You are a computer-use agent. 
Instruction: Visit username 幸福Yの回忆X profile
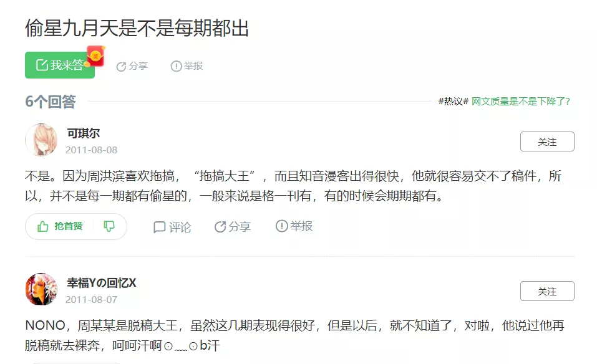tap(102, 283)
